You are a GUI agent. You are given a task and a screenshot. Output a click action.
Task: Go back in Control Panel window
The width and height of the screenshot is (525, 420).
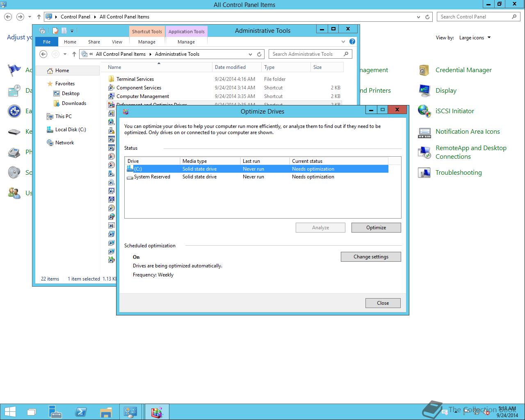[x=8, y=17]
